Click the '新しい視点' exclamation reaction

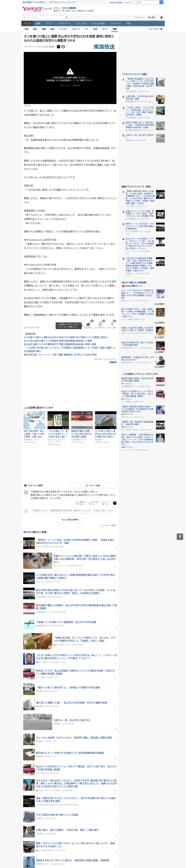point(112,324)
